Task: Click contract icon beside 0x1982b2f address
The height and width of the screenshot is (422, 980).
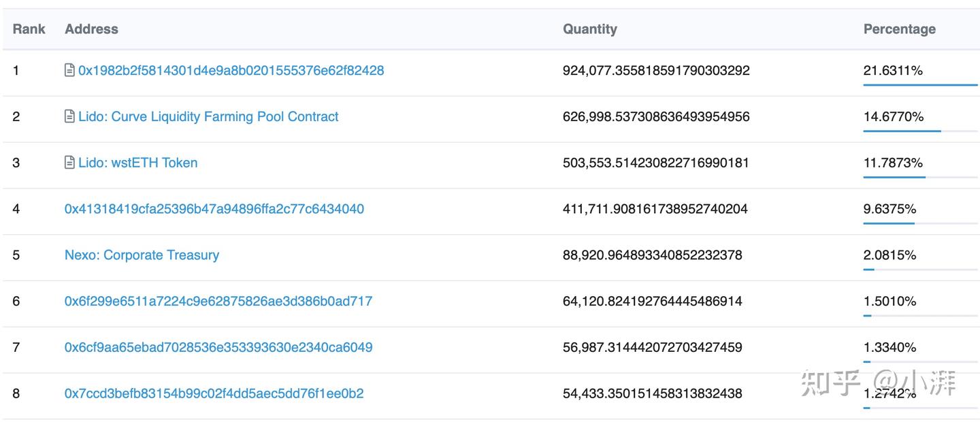Action: [69, 70]
